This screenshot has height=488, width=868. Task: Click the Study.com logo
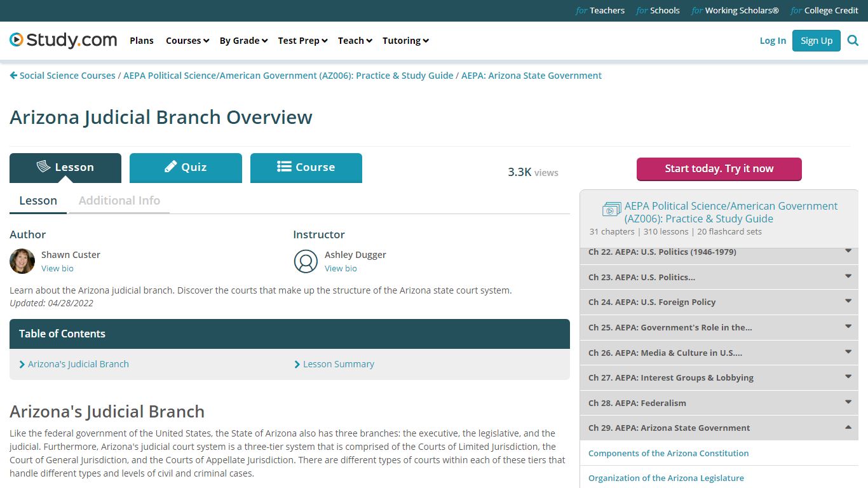[x=64, y=40]
